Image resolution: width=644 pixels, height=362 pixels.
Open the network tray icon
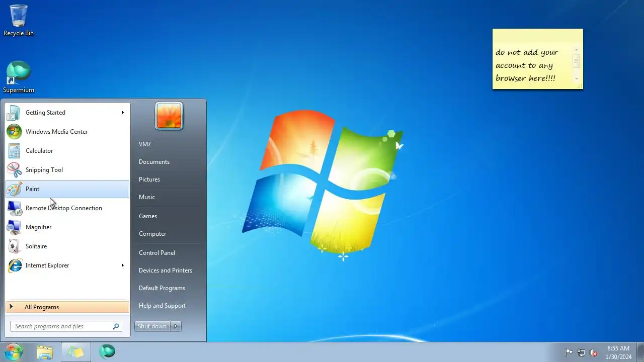pyautogui.click(x=581, y=352)
